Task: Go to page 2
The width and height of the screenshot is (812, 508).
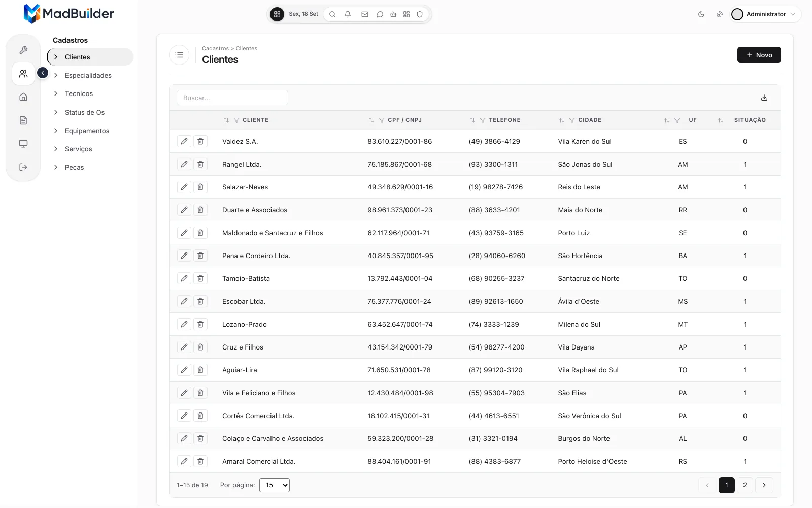Action: click(745, 485)
